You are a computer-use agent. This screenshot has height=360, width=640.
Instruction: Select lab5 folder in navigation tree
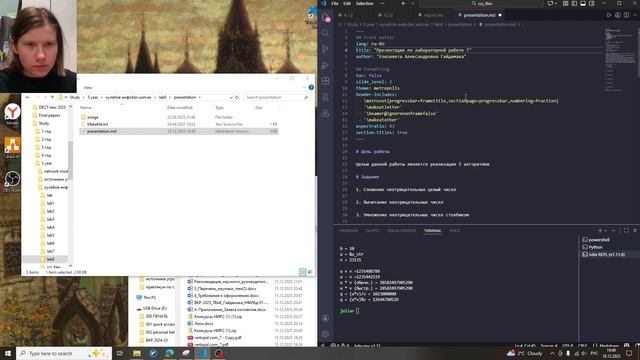[x=50, y=235]
